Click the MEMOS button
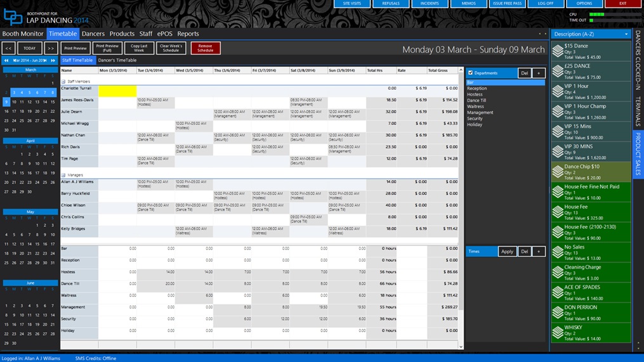644x362 pixels. (469, 3)
